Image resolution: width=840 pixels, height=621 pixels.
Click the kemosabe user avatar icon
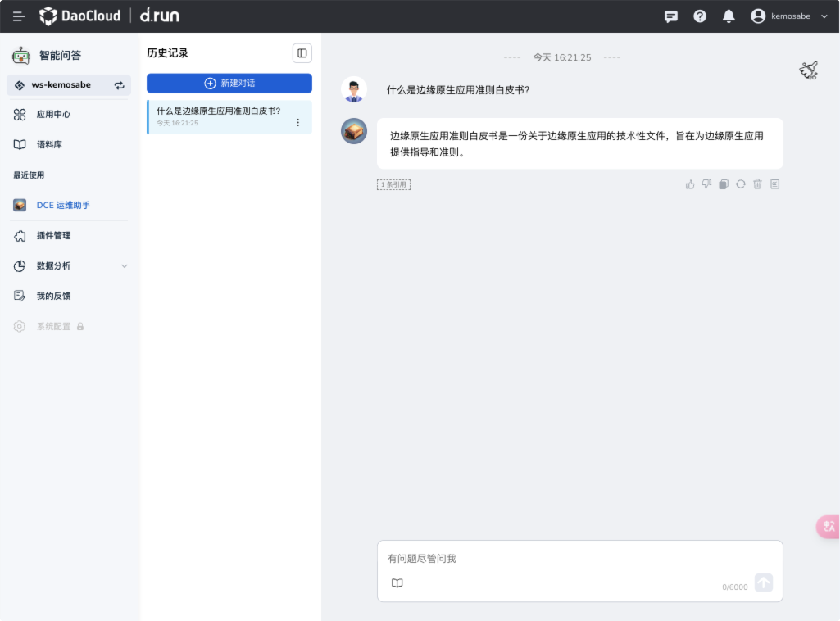coord(758,16)
